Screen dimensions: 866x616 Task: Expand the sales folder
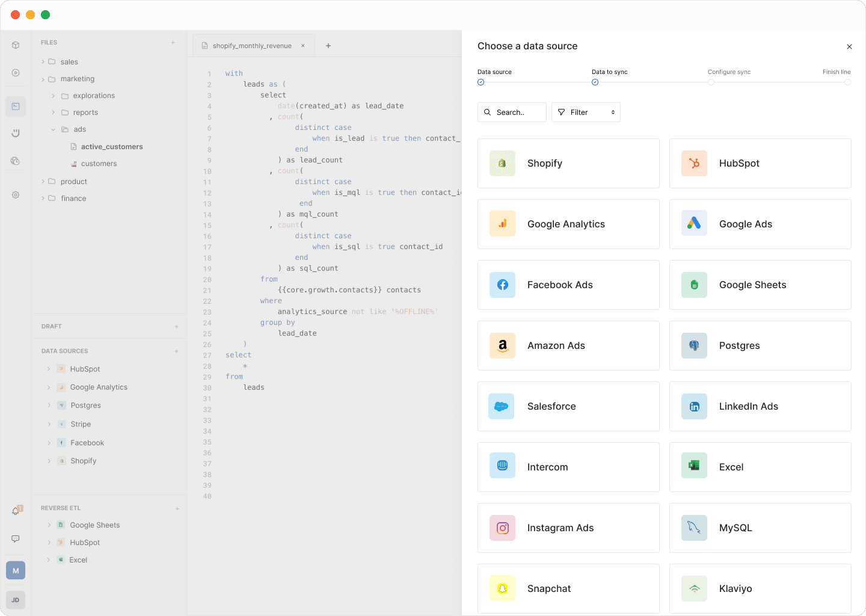coord(43,62)
